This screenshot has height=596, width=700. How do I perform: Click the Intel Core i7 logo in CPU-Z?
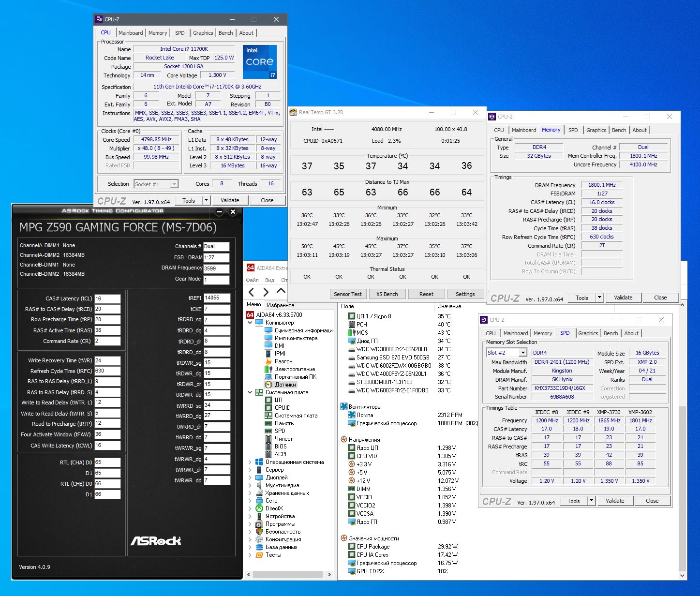coord(260,61)
